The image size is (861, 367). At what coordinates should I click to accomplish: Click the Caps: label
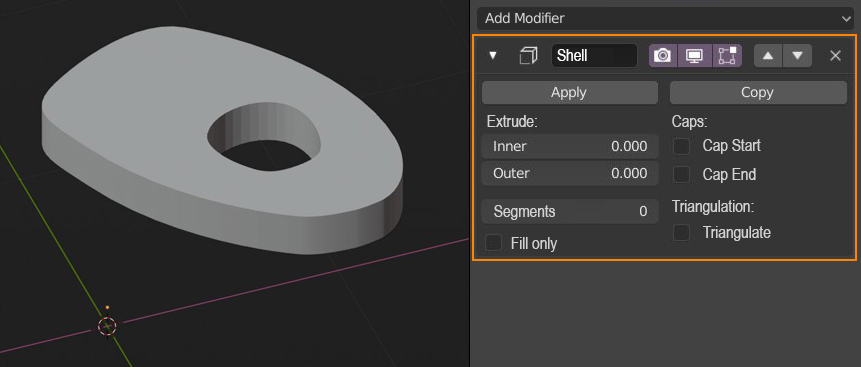click(690, 122)
